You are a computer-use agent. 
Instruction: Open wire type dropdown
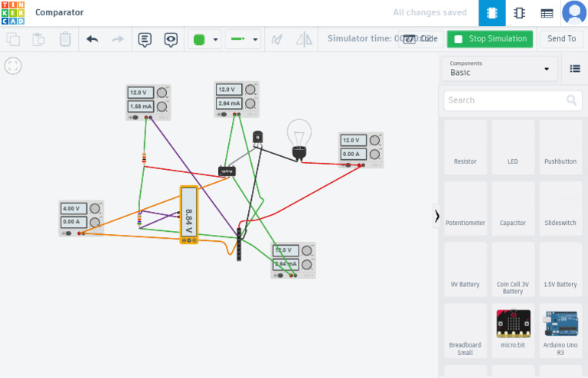coord(255,39)
